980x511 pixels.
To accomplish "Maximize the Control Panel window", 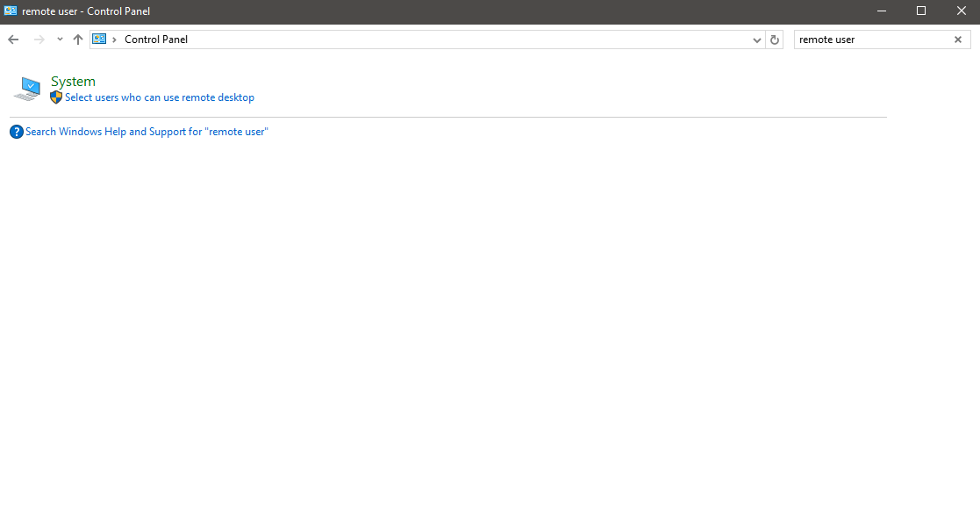I will pos(920,11).
